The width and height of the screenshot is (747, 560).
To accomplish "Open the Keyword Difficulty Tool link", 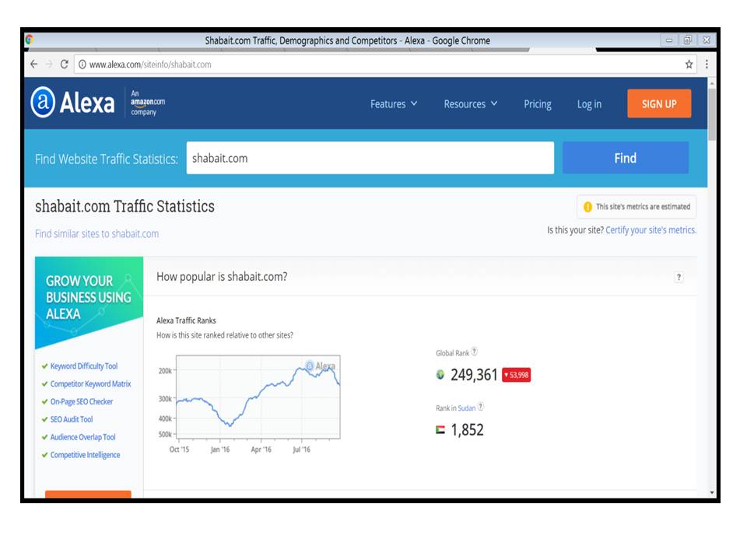I will click(84, 366).
